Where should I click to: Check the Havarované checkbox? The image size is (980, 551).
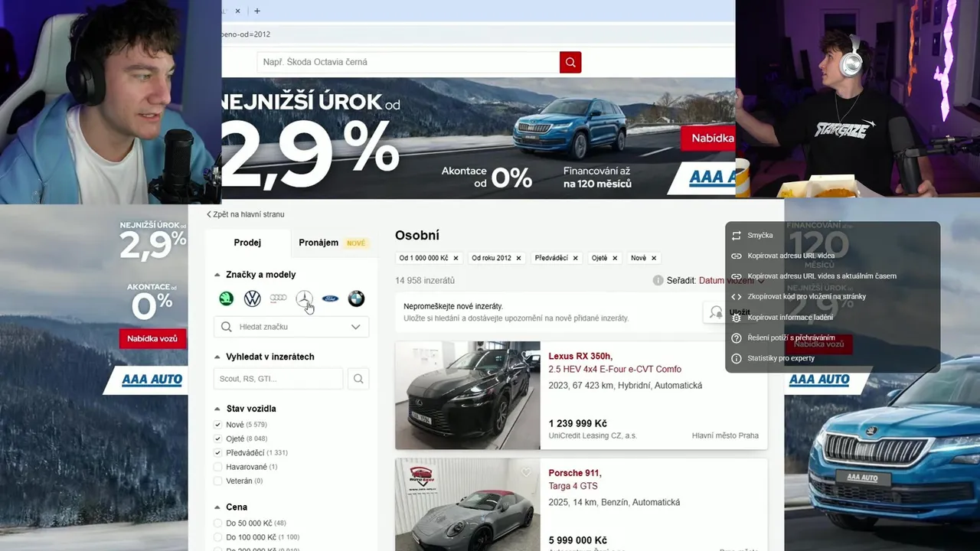(x=217, y=467)
